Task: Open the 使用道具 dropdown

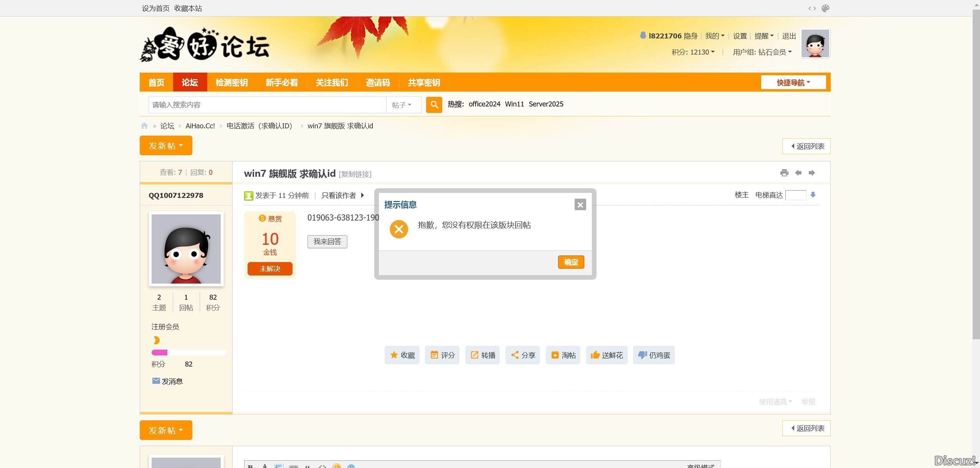Action: [775, 402]
